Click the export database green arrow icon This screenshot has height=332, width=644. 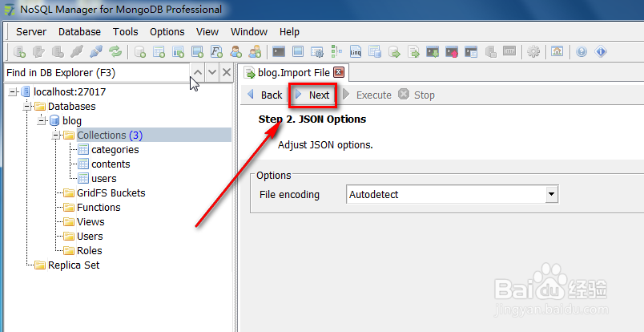(394, 51)
